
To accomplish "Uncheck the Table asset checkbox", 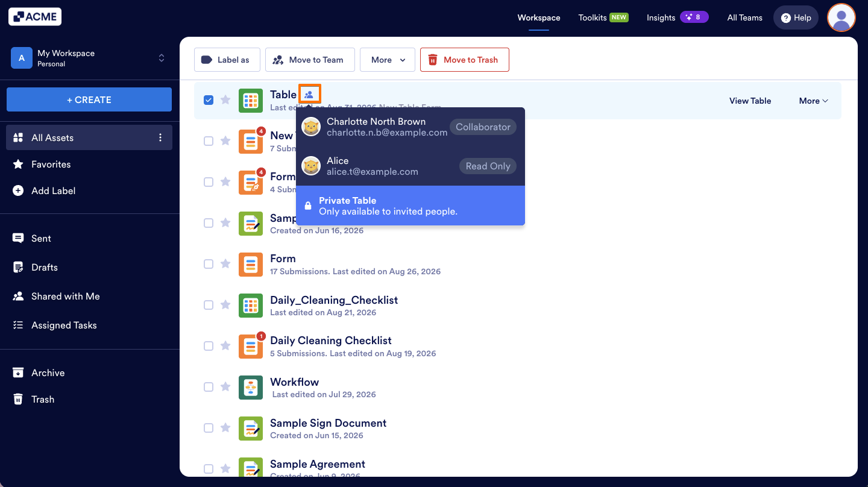I will (x=209, y=100).
